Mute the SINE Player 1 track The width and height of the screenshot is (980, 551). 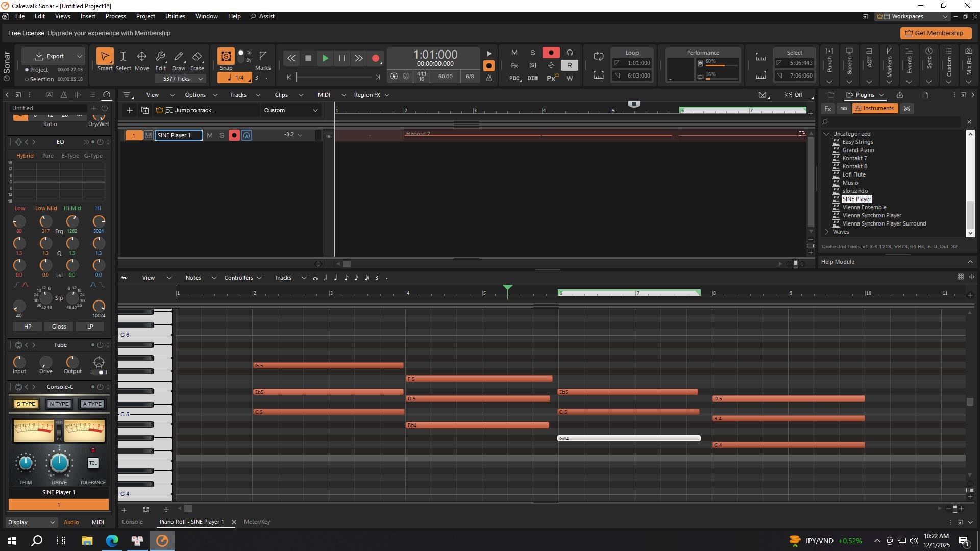pyautogui.click(x=209, y=135)
